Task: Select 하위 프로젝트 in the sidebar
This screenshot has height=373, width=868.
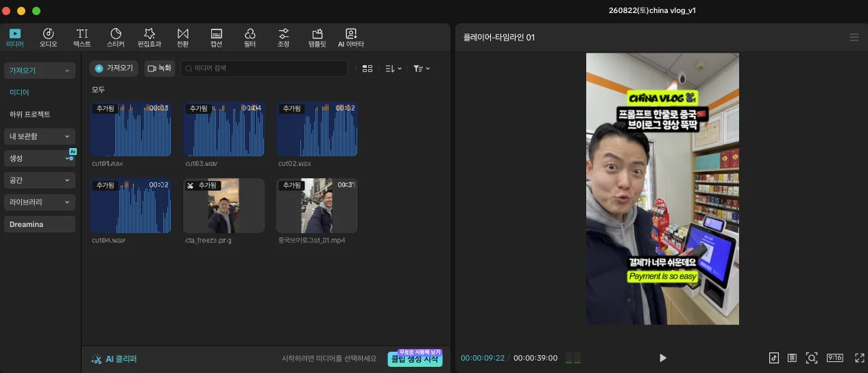Action: [29, 114]
